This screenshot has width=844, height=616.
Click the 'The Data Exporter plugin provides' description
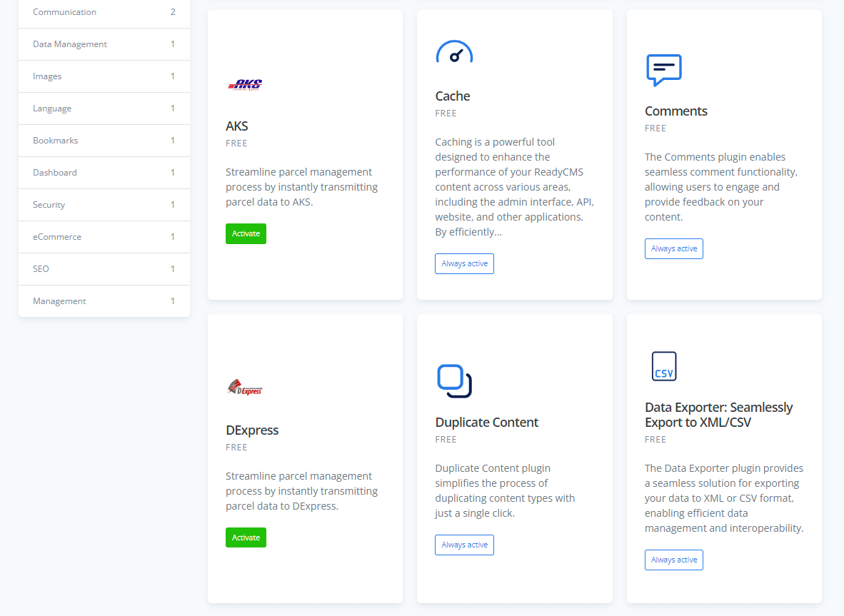coord(724,498)
